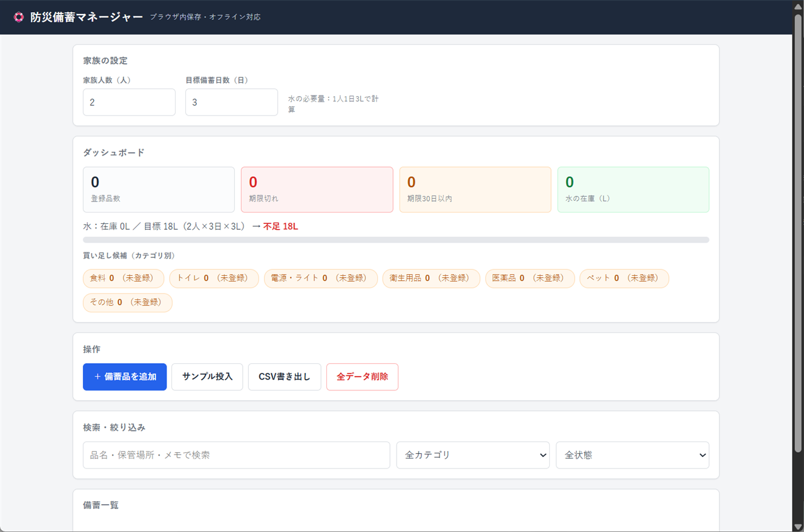Click the 家族人数 number field
804x532 pixels.
point(129,102)
